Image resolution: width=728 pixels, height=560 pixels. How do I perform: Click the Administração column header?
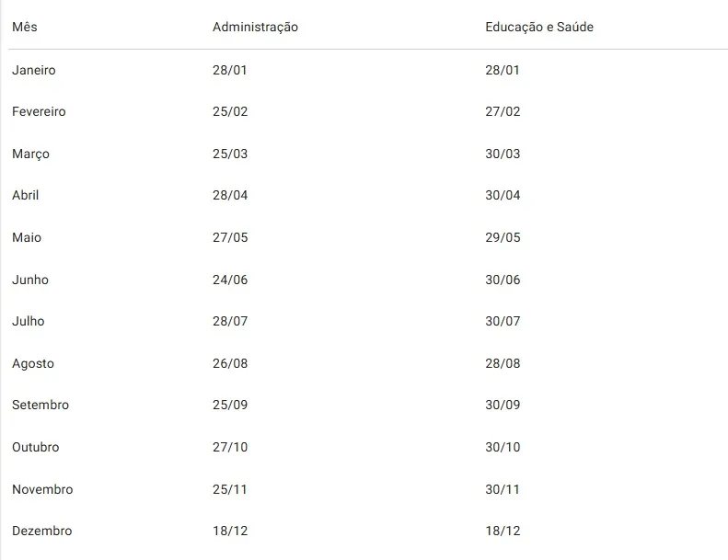[x=255, y=28]
